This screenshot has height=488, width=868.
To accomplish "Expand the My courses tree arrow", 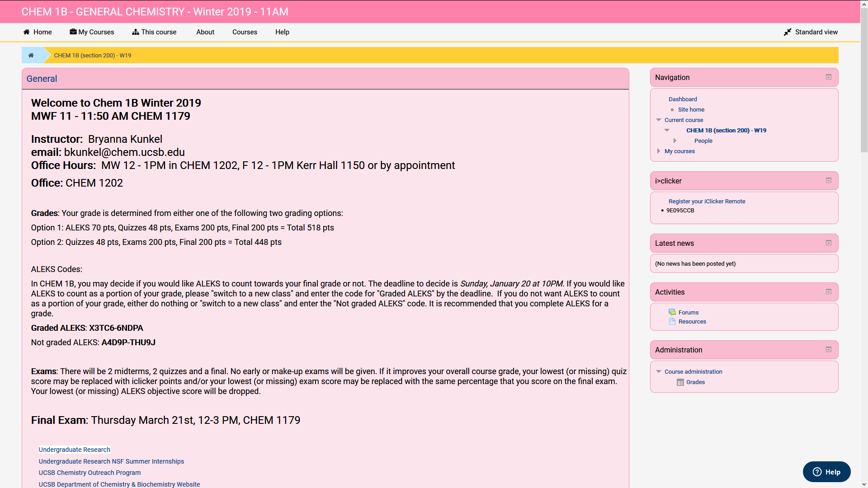I will coord(659,151).
